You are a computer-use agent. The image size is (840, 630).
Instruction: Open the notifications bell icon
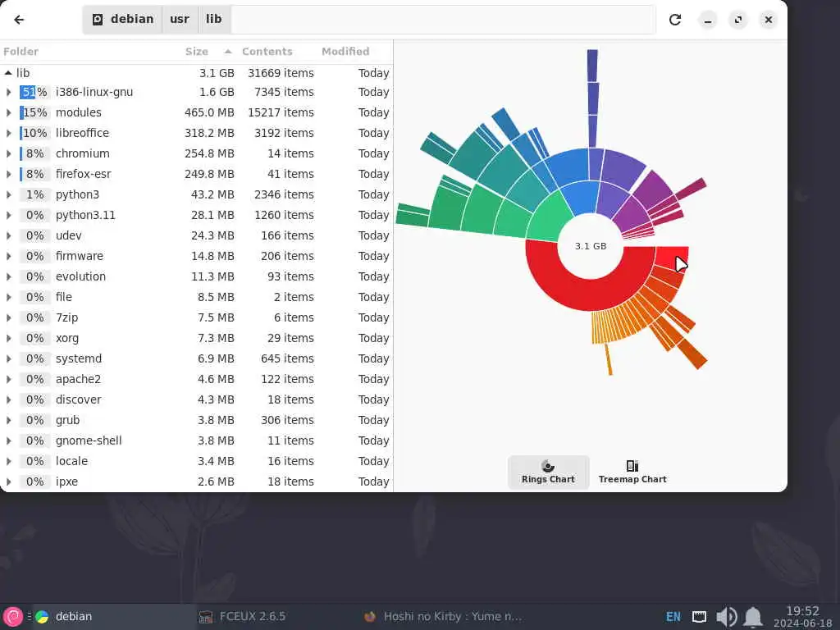coord(753,617)
